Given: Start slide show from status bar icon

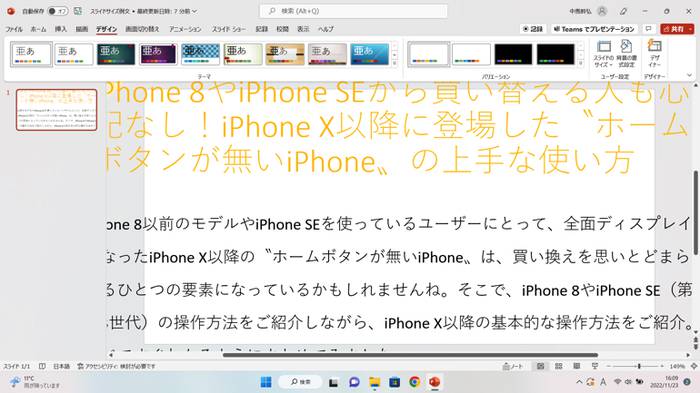Looking at the screenshot, I should [x=595, y=366].
